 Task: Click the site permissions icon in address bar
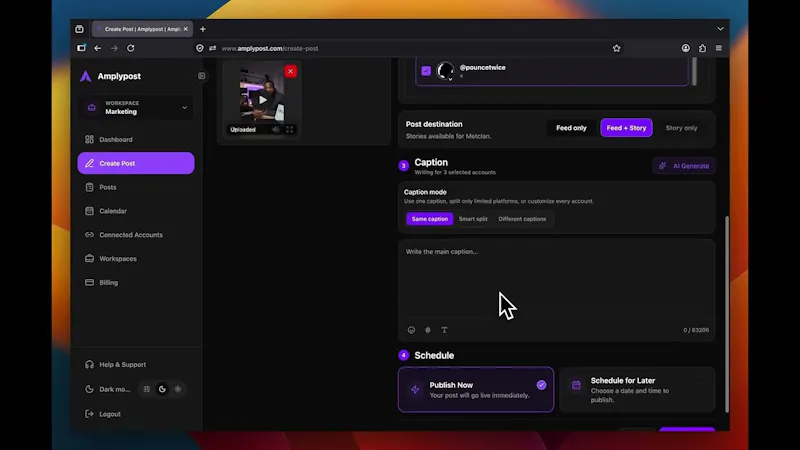coord(212,48)
